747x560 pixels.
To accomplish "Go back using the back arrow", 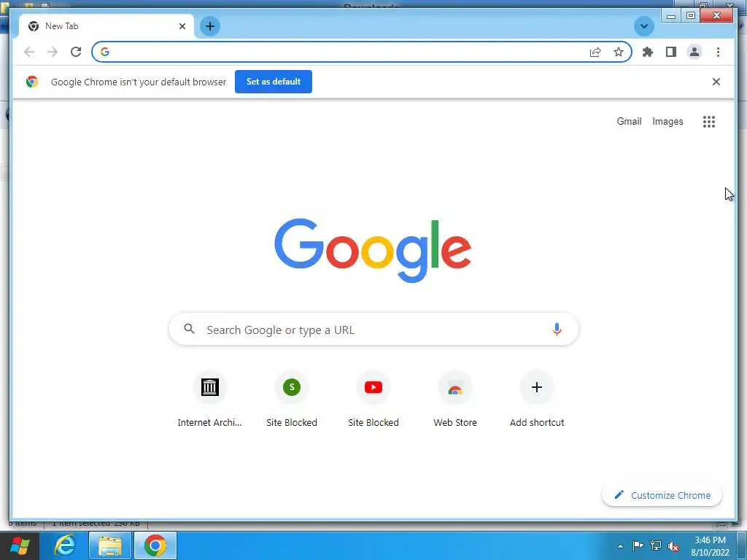I will (x=29, y=52).
